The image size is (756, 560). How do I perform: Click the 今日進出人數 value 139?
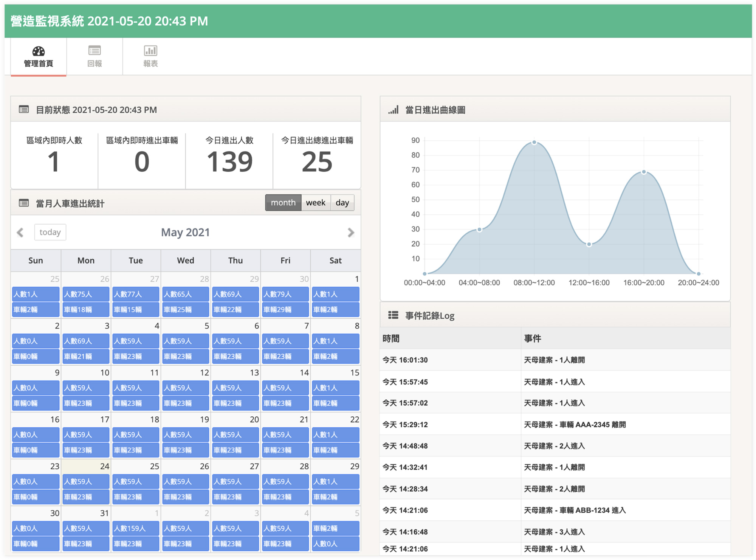pos(229,162)
